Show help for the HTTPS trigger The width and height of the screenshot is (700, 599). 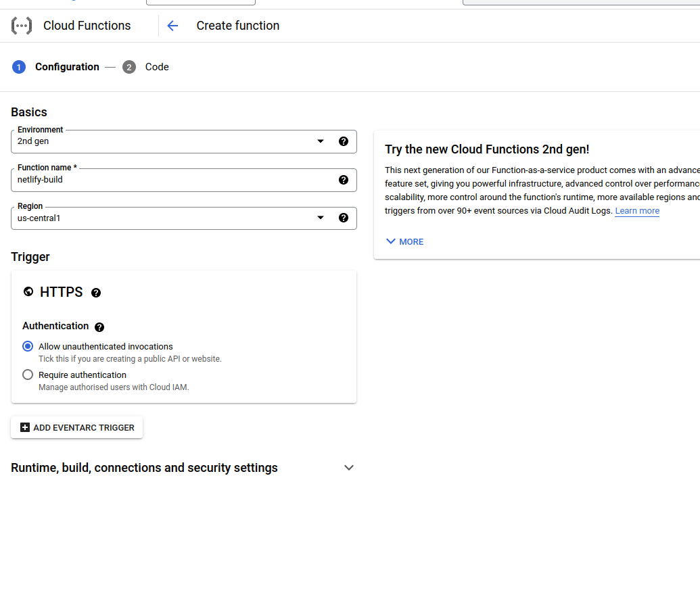[x=96, y=293]
